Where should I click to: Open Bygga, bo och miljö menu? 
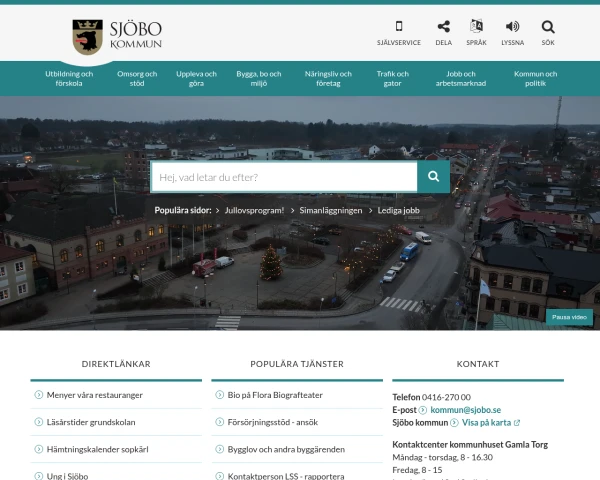(x=259, y=79)
